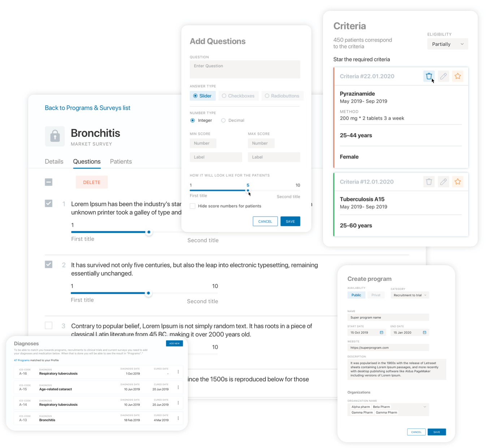
Task: Click trash icon on Criteria #22.01.2020
Action: [428, 76]
